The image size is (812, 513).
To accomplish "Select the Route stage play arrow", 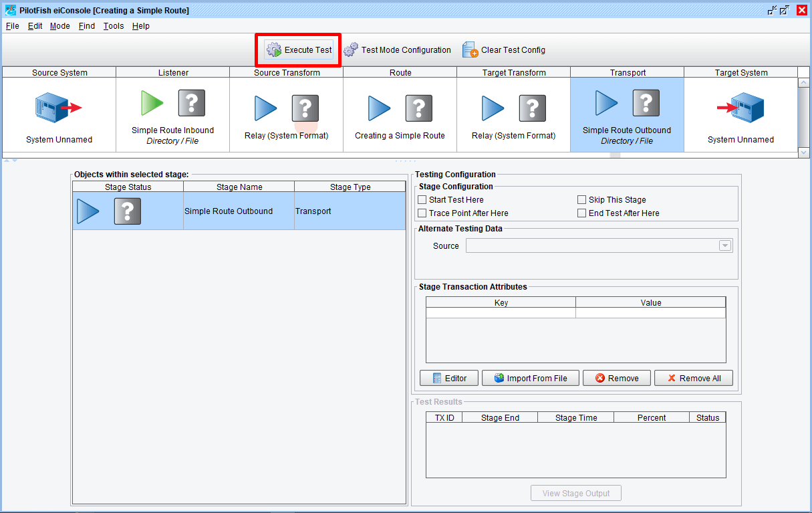I will pos(379,108).
